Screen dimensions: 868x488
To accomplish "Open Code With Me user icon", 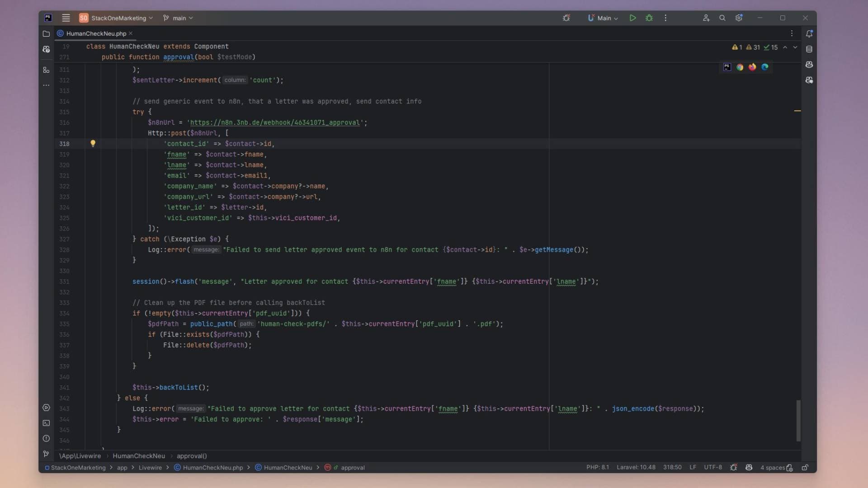I will (706, 18).
